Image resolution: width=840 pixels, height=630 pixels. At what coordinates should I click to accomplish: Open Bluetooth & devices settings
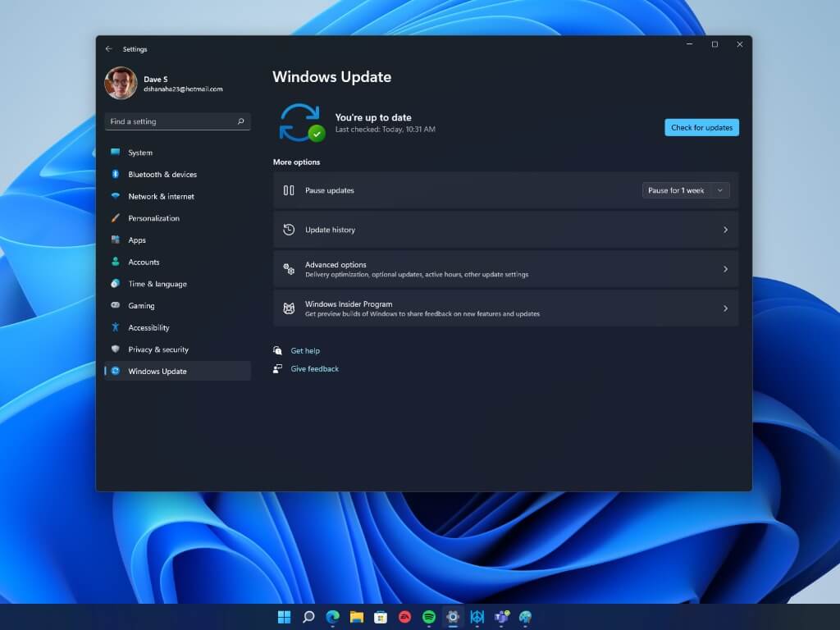coord(177,175)
